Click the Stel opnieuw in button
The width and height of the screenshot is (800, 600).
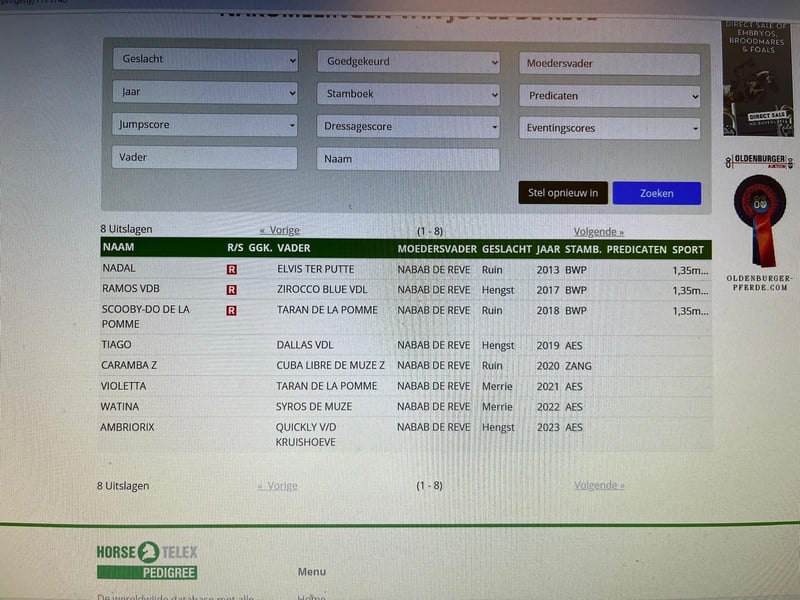tap(562, 193)
